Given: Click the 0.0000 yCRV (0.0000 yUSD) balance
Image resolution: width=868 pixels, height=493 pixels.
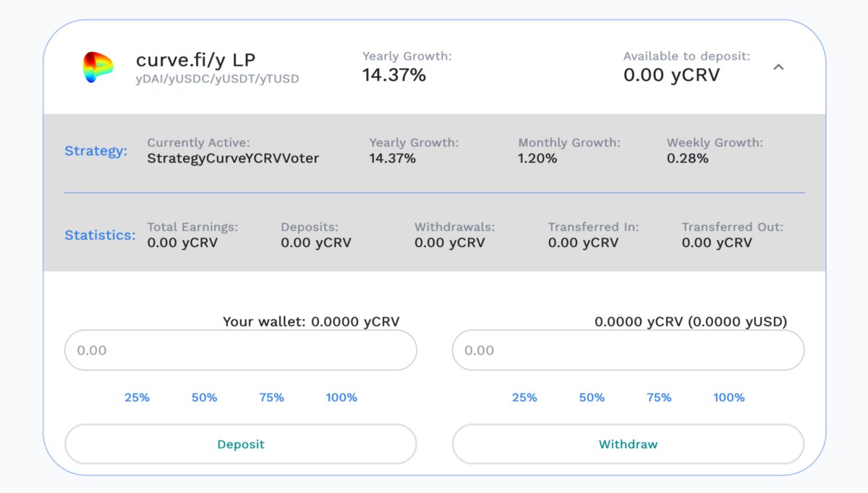Looking at the screenshot, I should tap(691, 321).
